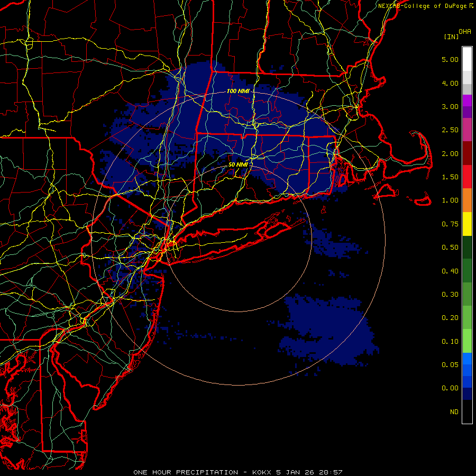Click the pink 2.50 inch legend swatch
The width and height of the screenshot is (476, 476).
pyautogui.click(x=467, y=130)
